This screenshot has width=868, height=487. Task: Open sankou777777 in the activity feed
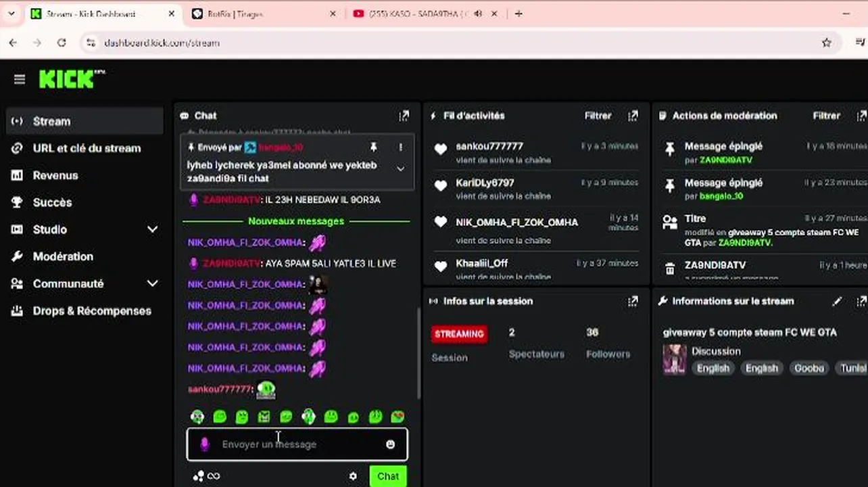click(489, 146)
